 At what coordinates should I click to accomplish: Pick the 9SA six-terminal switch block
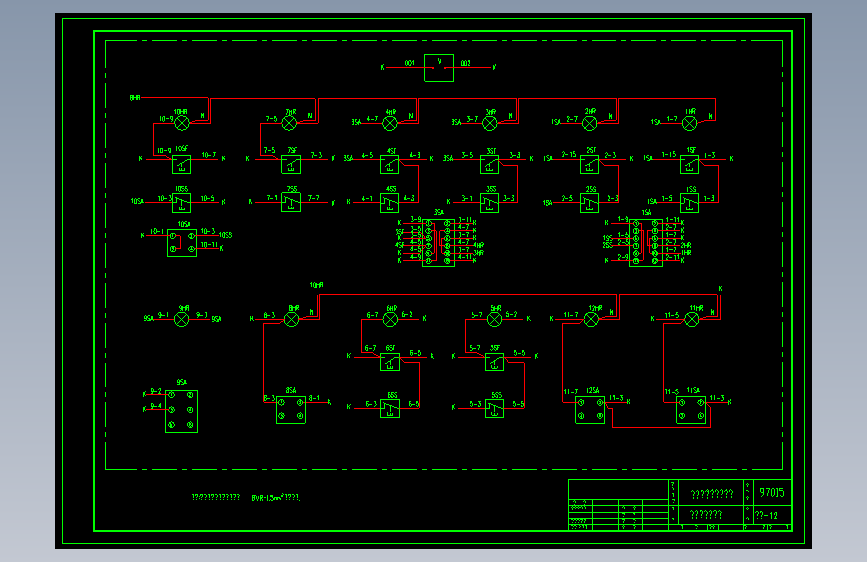coord(181,412)
